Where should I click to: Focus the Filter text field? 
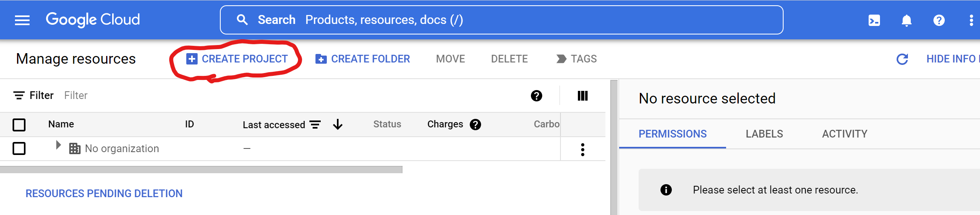pos(283,95)
